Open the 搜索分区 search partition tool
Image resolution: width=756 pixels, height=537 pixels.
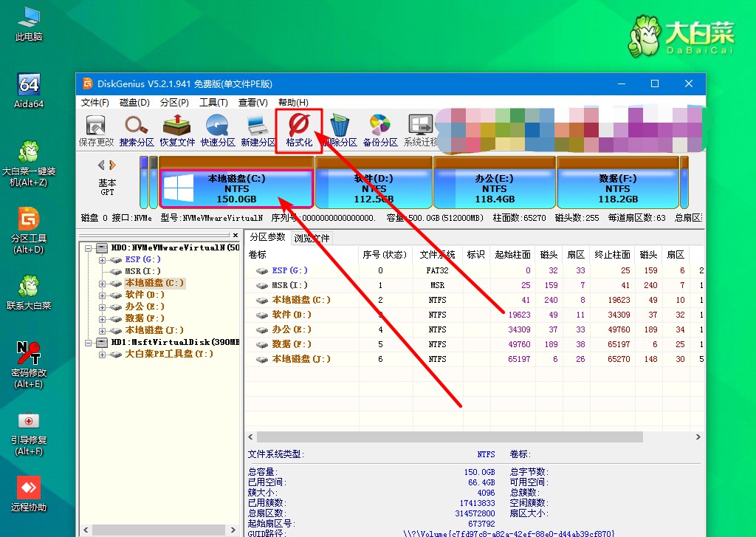[x=137, y=131]
